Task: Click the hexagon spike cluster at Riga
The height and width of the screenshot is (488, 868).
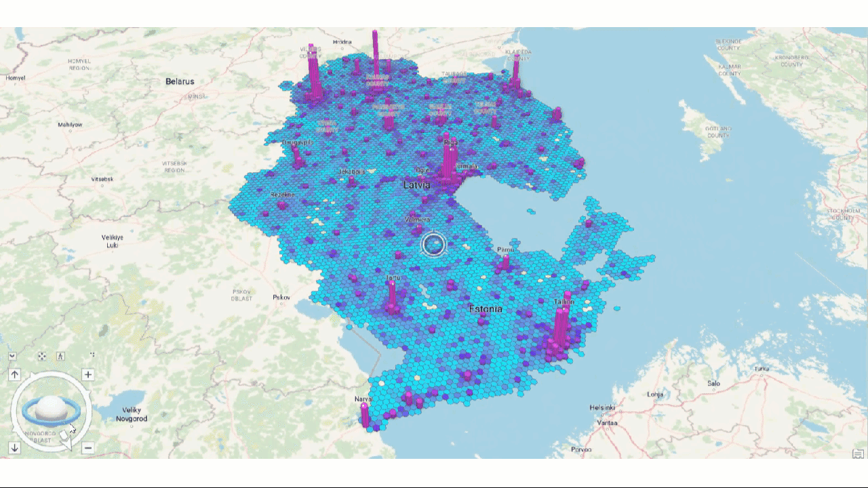Action: [449, 156]
